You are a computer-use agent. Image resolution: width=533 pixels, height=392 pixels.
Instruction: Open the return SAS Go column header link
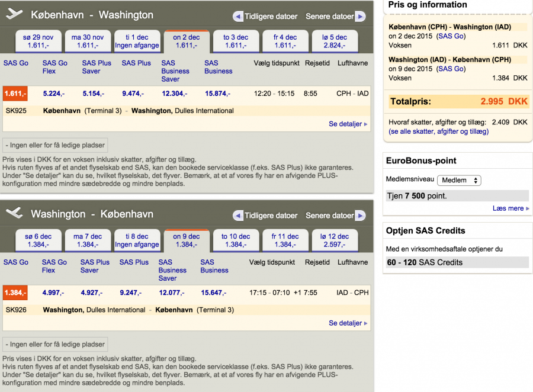pyautogui.click(x=16, y=262)
